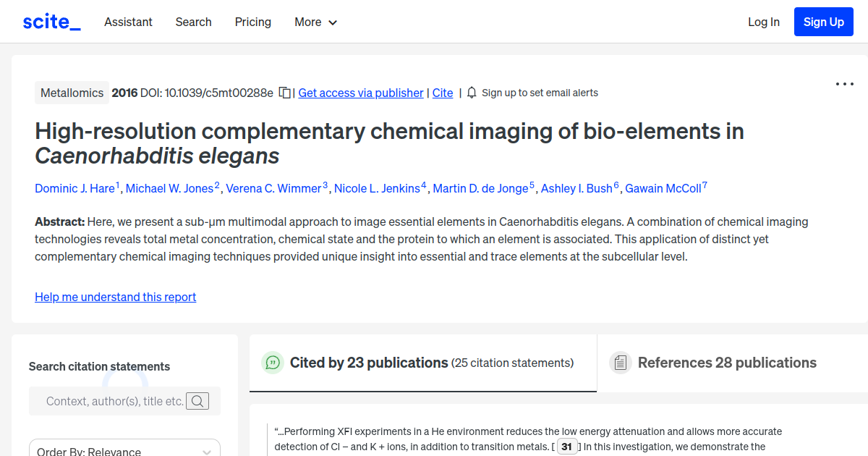Open Get access via publisher link
This screenshot has height=456, width=868.
click(x=360, y=93)
